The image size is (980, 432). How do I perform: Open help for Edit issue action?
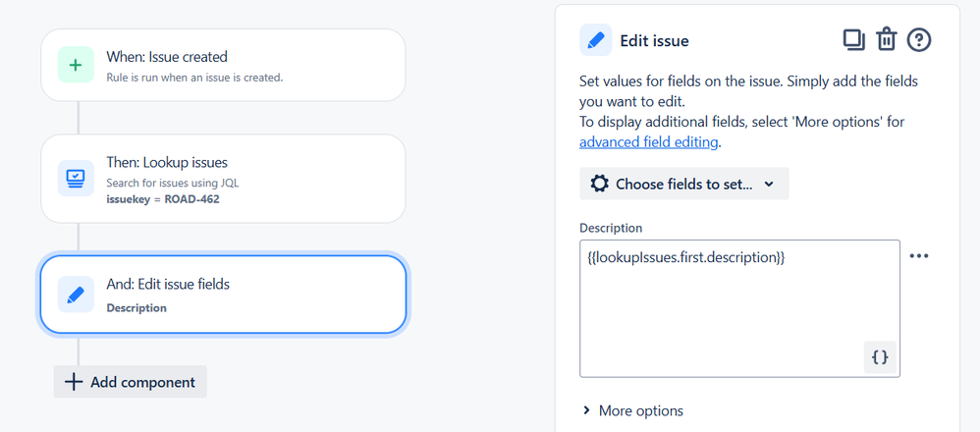[918, 40]
